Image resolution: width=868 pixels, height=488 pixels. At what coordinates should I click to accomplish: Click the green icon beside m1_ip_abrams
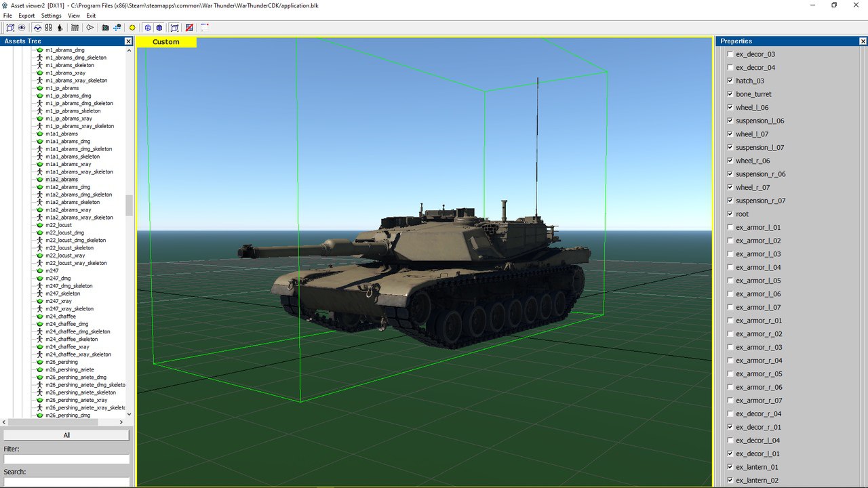(39, 88)
